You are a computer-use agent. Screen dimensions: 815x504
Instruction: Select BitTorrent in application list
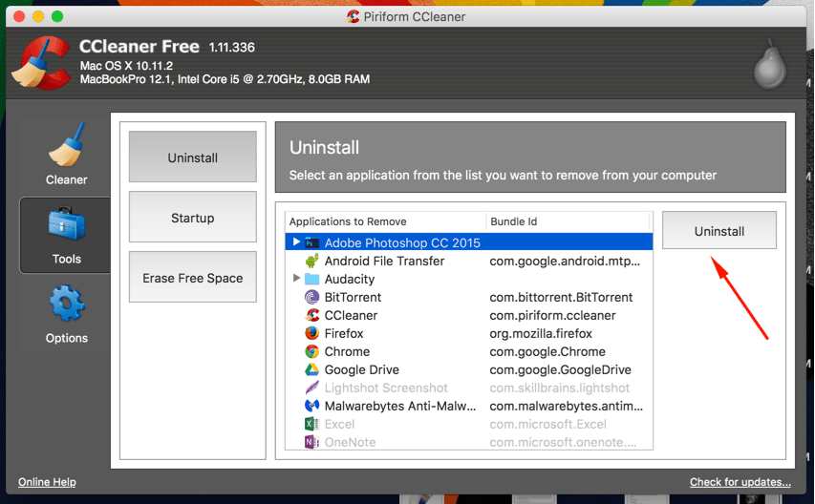[353, 298]
